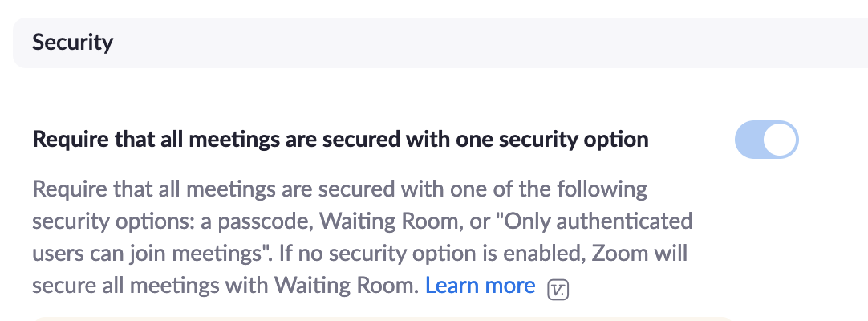Click the white knob of the security toggle
This screenshot has width=868, height=321.
coord(781,140)
